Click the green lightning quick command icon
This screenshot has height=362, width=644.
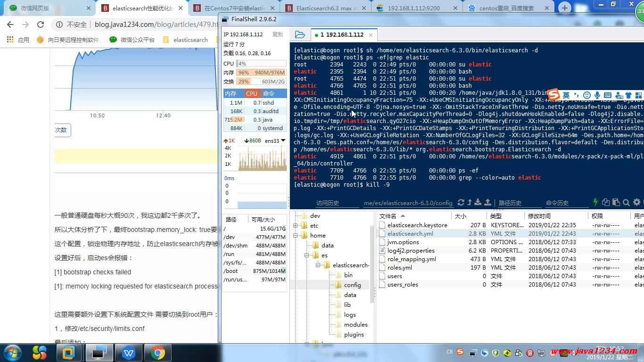click(595, 202)
